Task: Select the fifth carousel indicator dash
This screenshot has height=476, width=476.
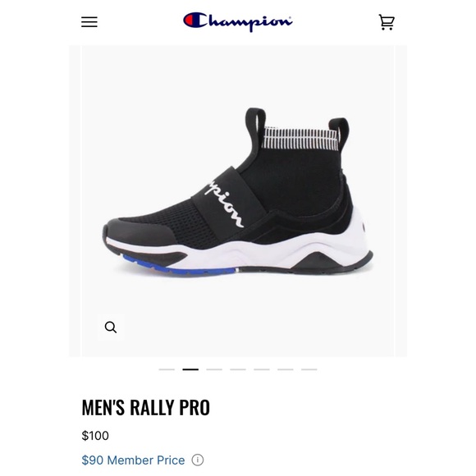Action: (262, 369)
